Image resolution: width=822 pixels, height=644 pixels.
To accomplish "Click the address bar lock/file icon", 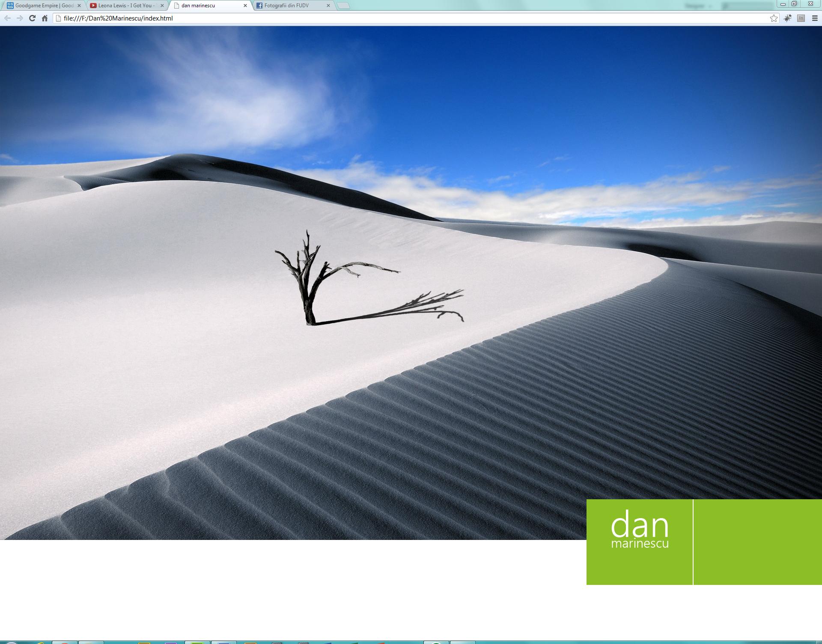I will coord(56,18).
